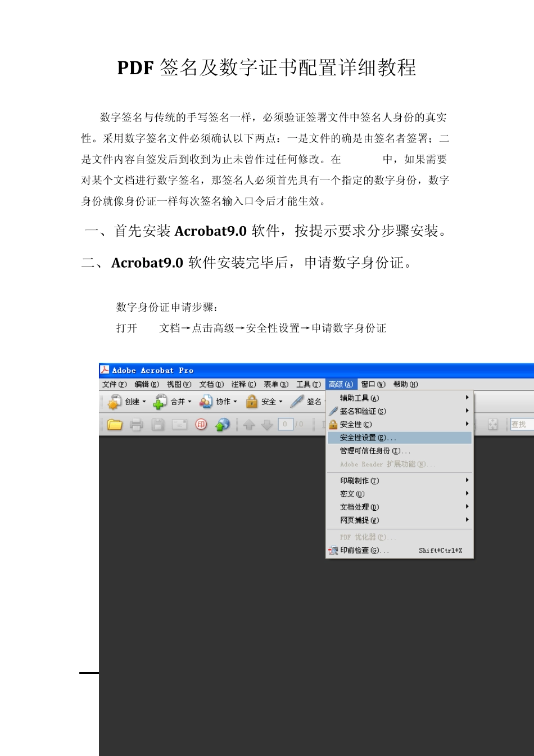534x756 pixels.
Task: Click the previous page up arrow
Action: [250, 425]
